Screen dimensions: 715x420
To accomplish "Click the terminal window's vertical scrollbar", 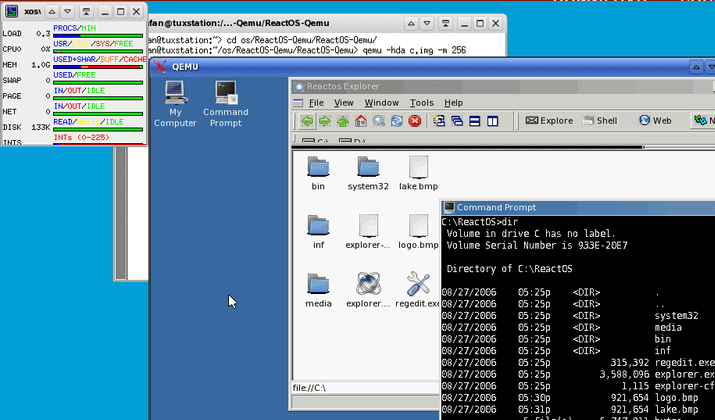I will coord(121,213).
